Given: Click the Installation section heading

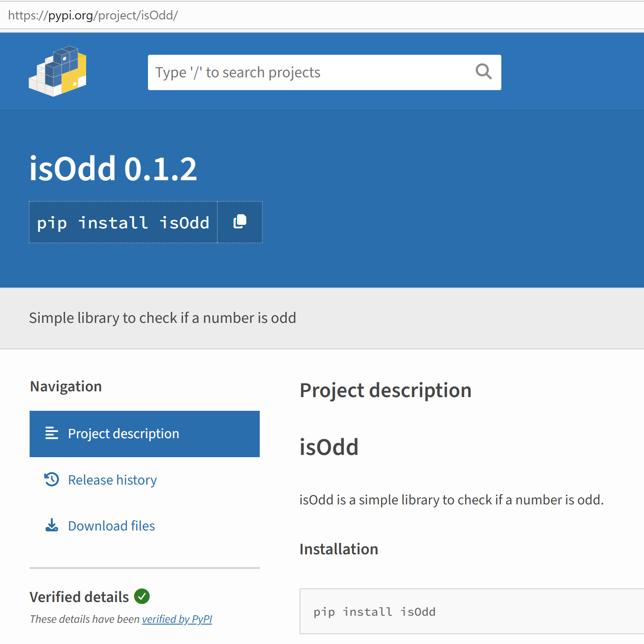Looking at the screenshot, I should [339, 549].
